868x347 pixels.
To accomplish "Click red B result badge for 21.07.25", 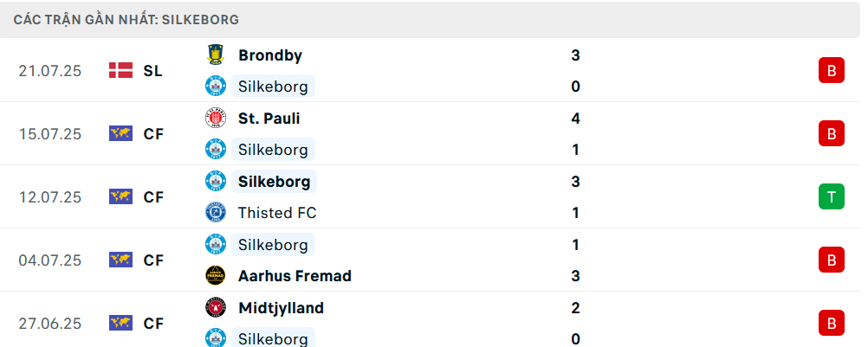I will (x=832, y=70).
